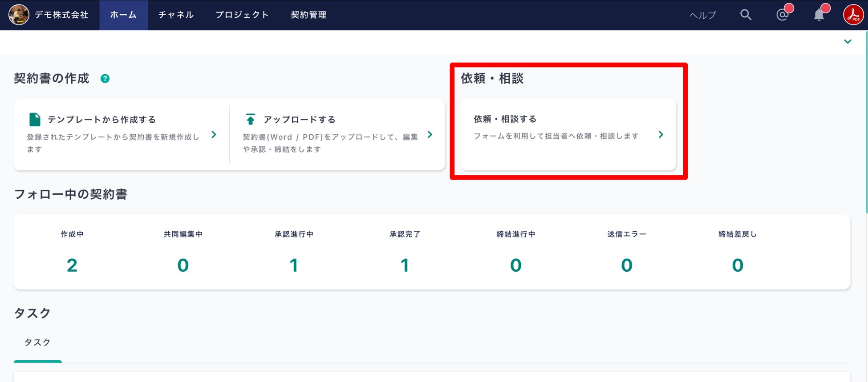Open the PDF user profile avatar
The height and width of the screenshot is (382, 868).
tap(853, 15)
